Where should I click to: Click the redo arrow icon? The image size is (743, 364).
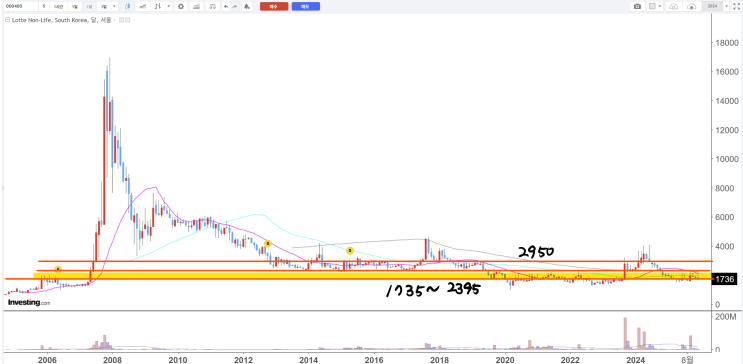pyautogui.click(x=235, y=7)
